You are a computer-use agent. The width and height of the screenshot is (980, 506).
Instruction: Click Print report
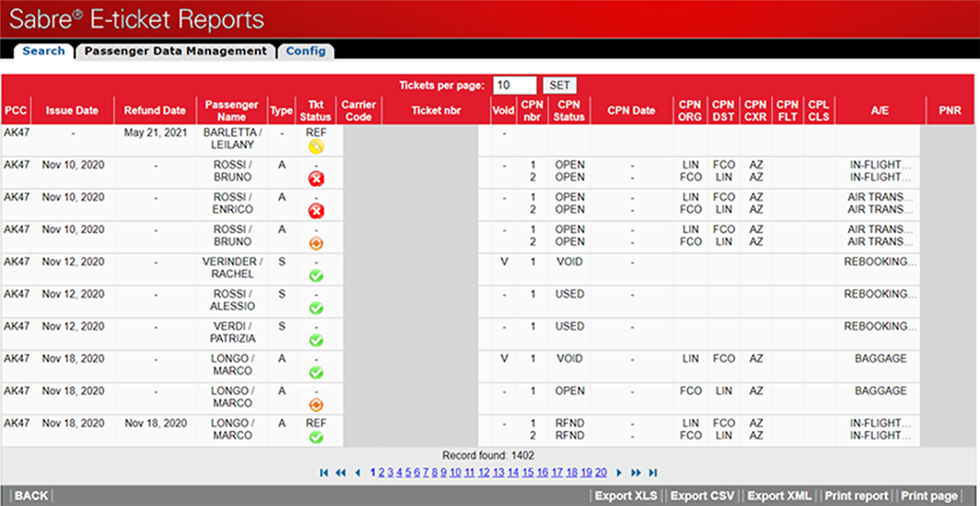coord(856,496)
